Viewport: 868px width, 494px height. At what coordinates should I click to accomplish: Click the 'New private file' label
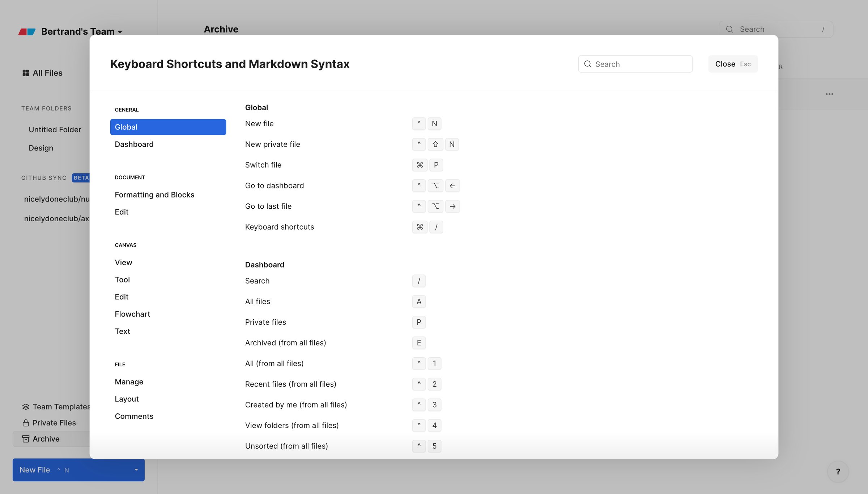[272, 144]
